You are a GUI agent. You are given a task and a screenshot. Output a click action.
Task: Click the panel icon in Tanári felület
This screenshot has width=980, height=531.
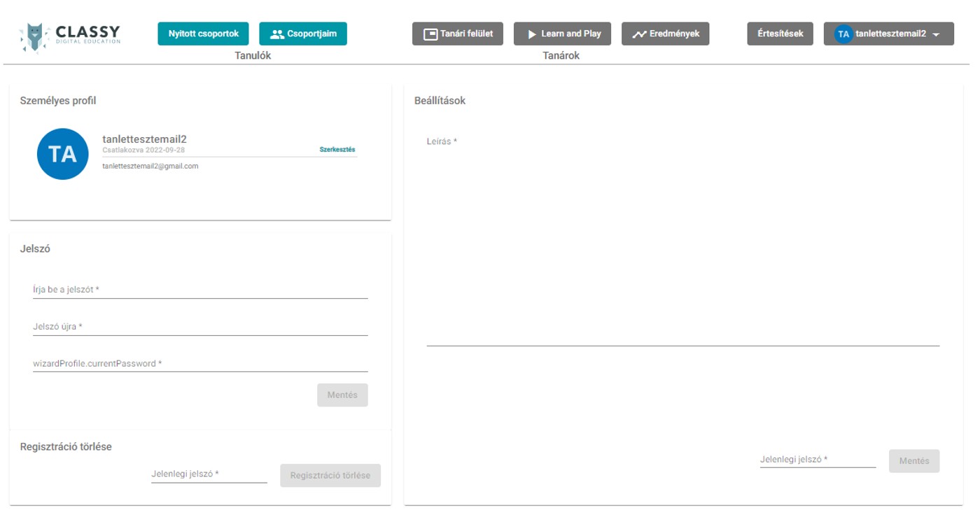point(430,34)
